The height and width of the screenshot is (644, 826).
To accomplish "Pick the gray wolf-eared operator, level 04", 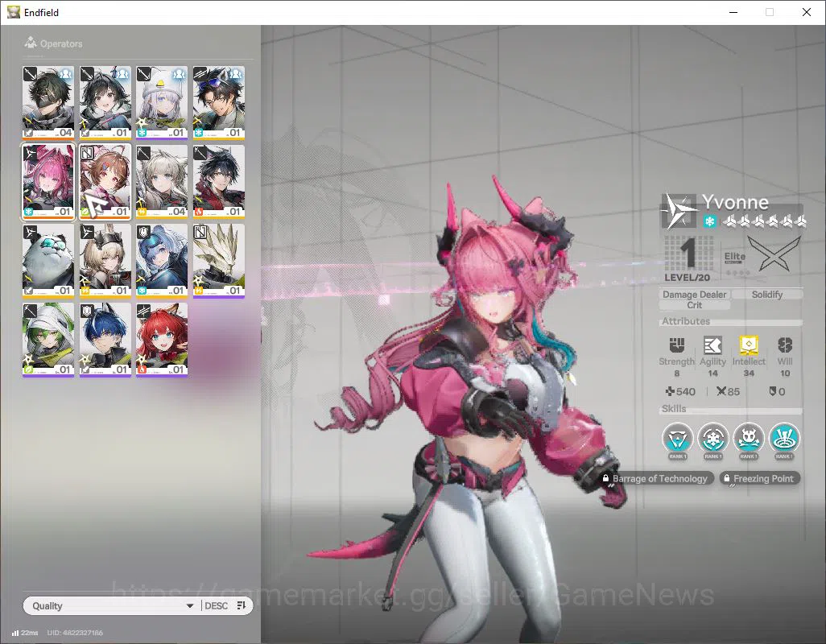I will (162, 182).
